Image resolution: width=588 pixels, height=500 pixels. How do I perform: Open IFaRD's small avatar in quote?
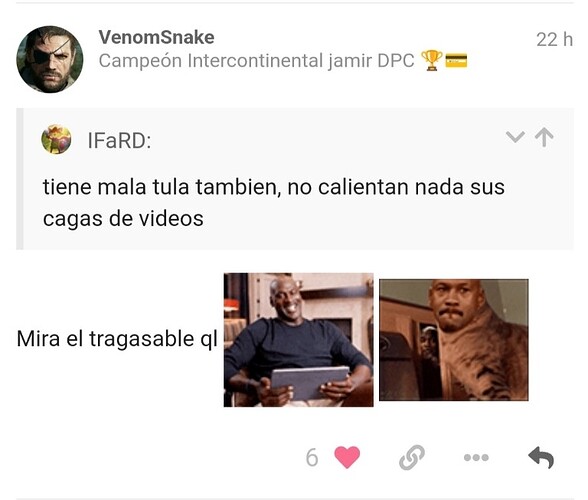click(56, 140)
